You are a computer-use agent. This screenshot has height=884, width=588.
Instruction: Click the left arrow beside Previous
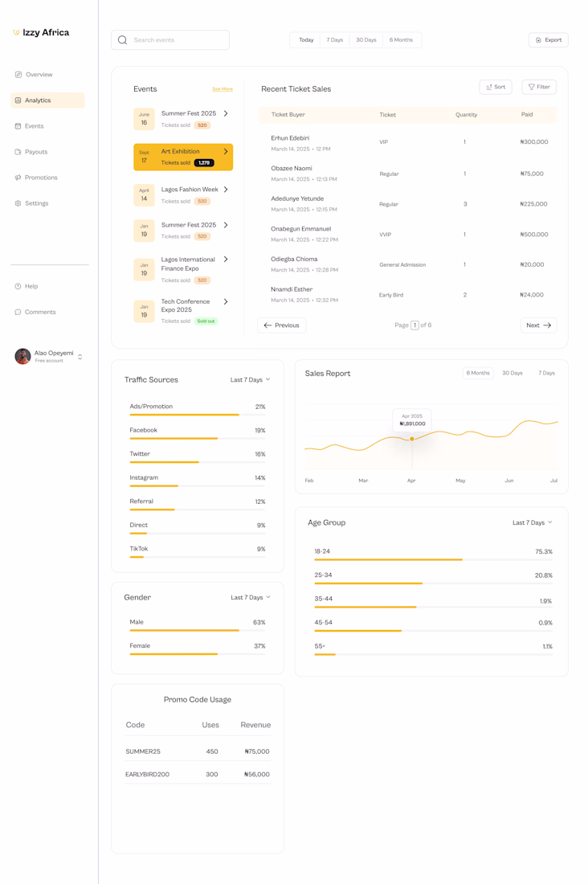pyautogui.click(x=267, y=325)
